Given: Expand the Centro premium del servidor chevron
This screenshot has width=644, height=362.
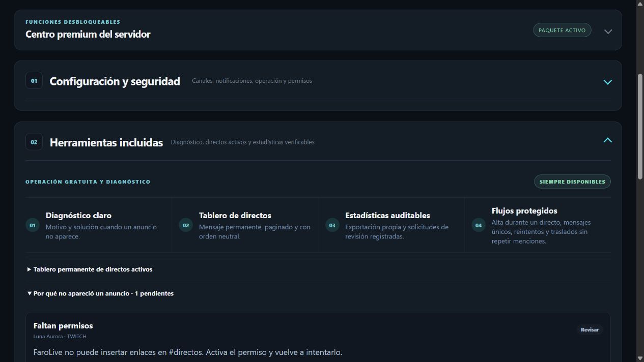Looking at the screenshot, I should pos(608,31).
